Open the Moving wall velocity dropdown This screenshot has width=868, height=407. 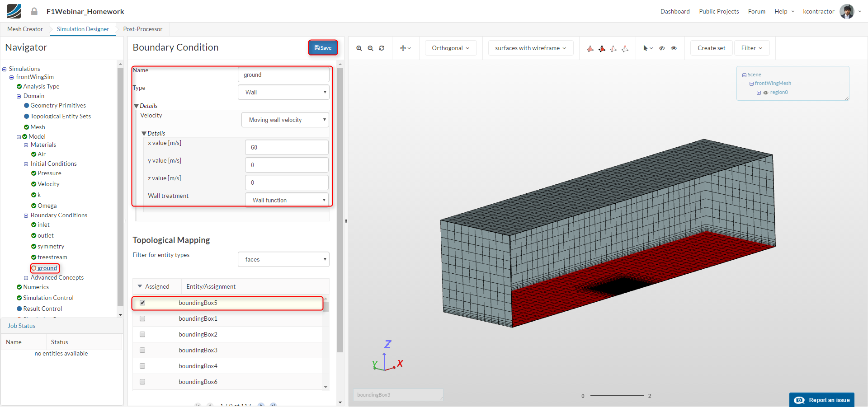[285, 120]
